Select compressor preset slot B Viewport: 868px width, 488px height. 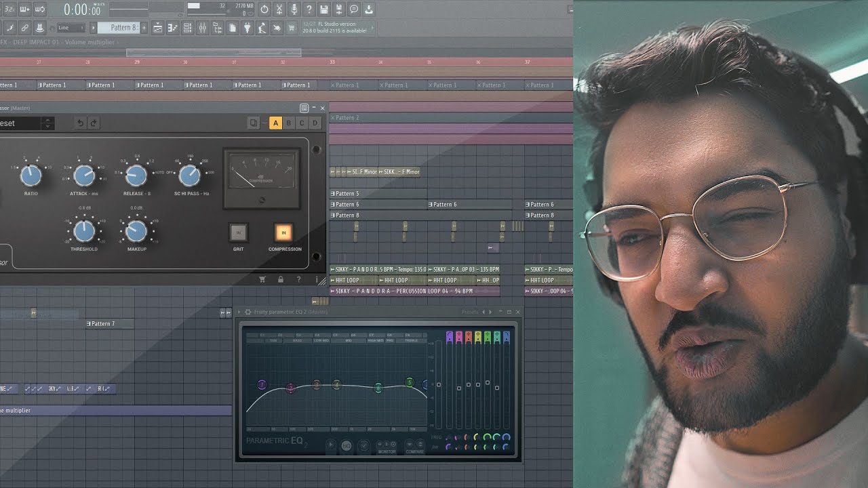[x=289, y=123]
